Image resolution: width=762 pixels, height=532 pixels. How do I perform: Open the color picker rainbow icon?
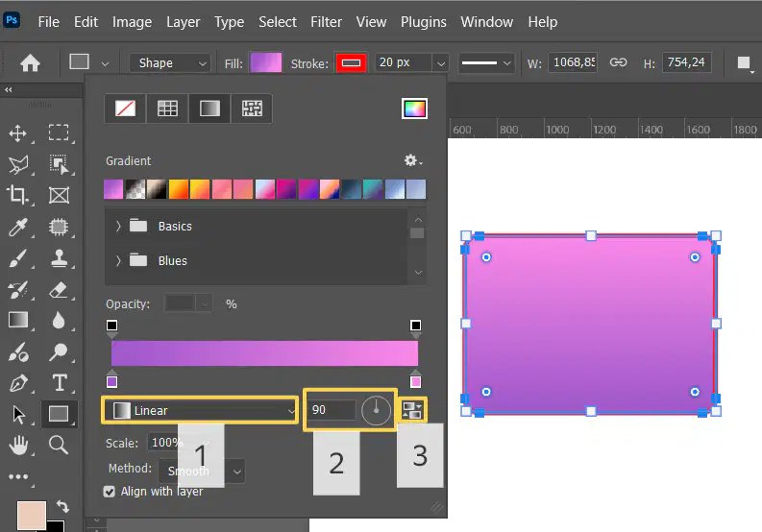(x=414, y=109)
